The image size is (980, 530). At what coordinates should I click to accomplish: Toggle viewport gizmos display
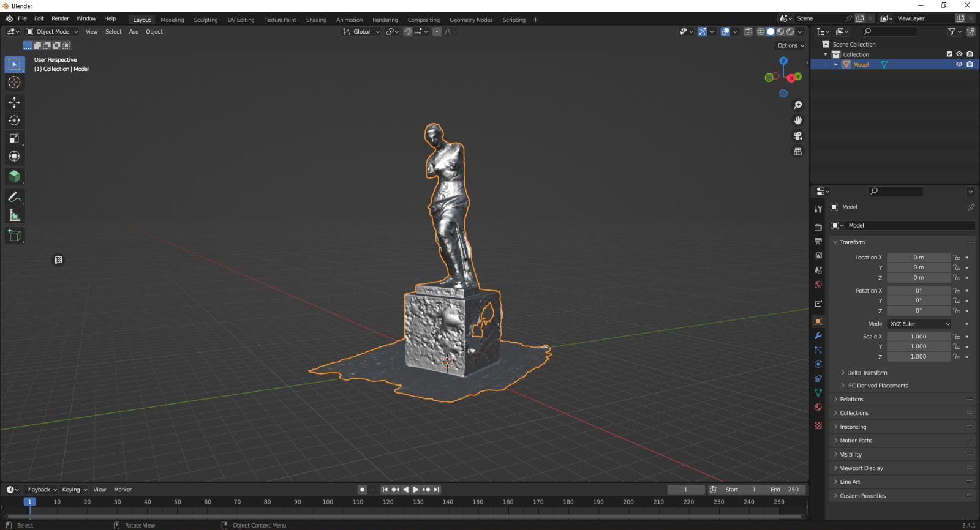(x=702, y=32)
